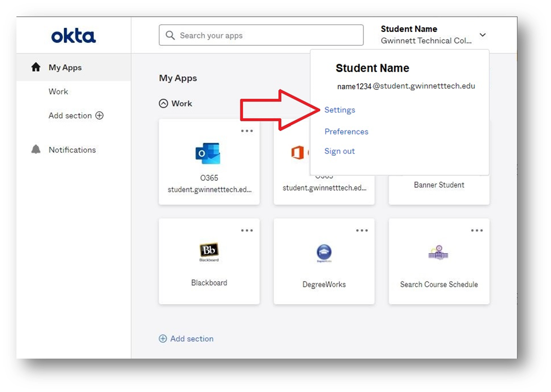
Task: Click the Notifications bell icon
Action: (36, 150)
